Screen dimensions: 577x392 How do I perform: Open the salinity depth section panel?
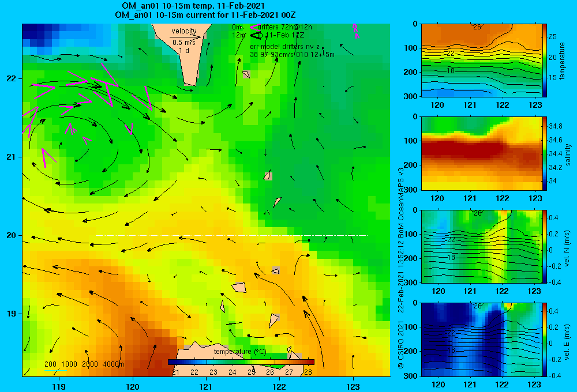pyautogui.click(x=481, y=153)
